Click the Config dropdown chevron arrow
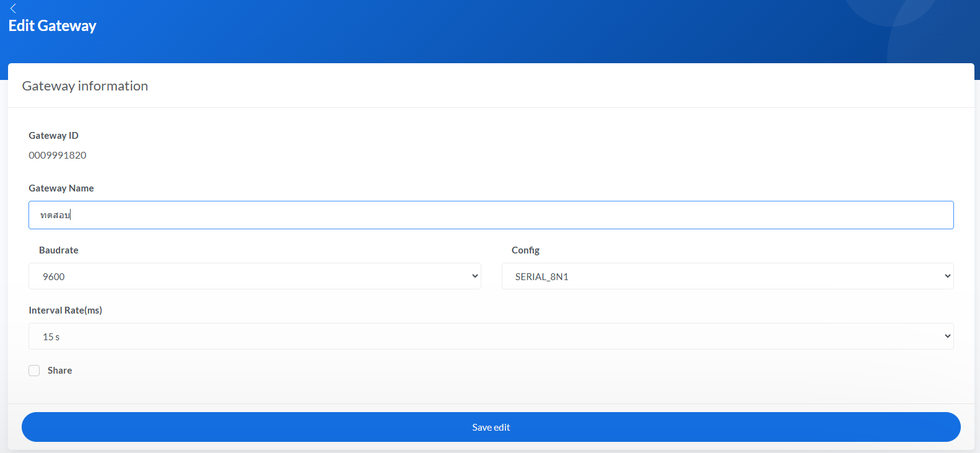980x453 pixels. click(947, 276)
